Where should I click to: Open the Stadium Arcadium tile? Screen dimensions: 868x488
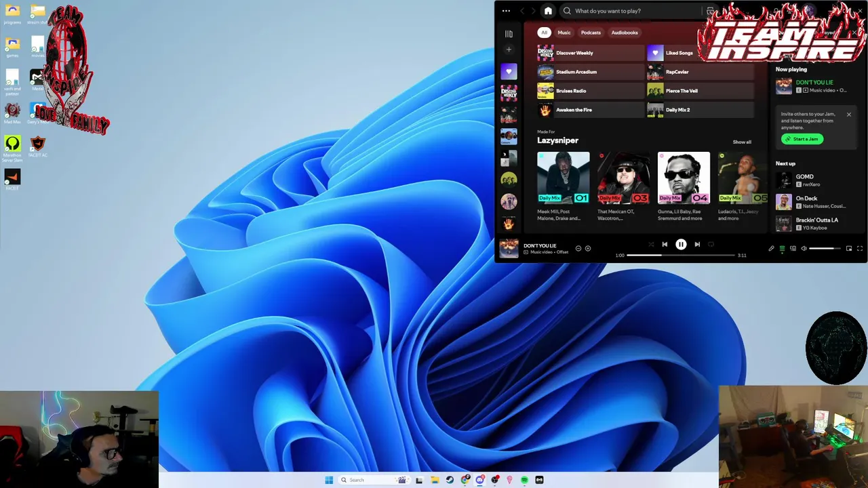(x=591, y=72)
